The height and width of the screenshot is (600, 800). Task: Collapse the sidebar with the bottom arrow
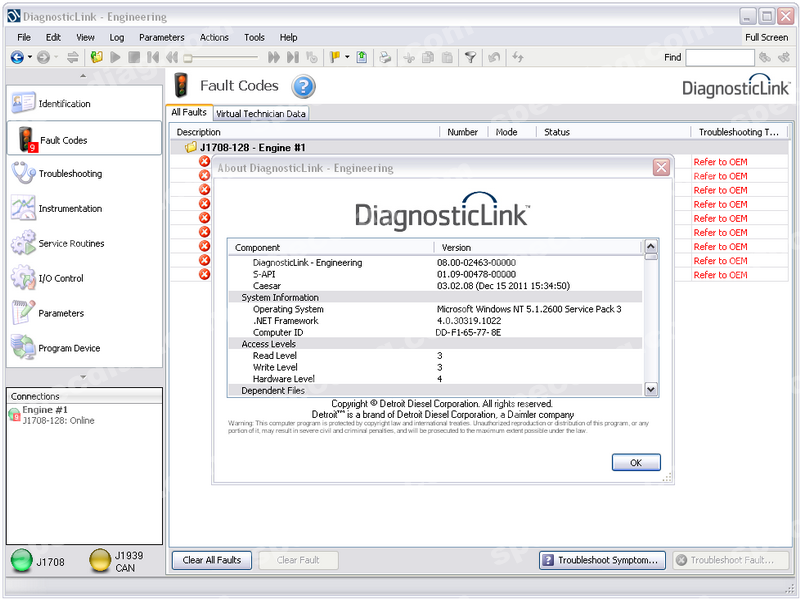[x=83, y=377]
